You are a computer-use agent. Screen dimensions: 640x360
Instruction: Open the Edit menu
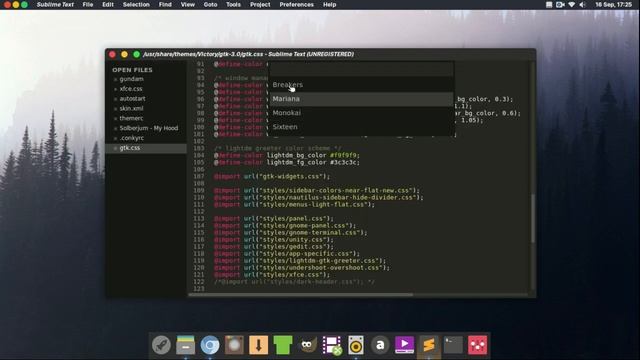108,4
